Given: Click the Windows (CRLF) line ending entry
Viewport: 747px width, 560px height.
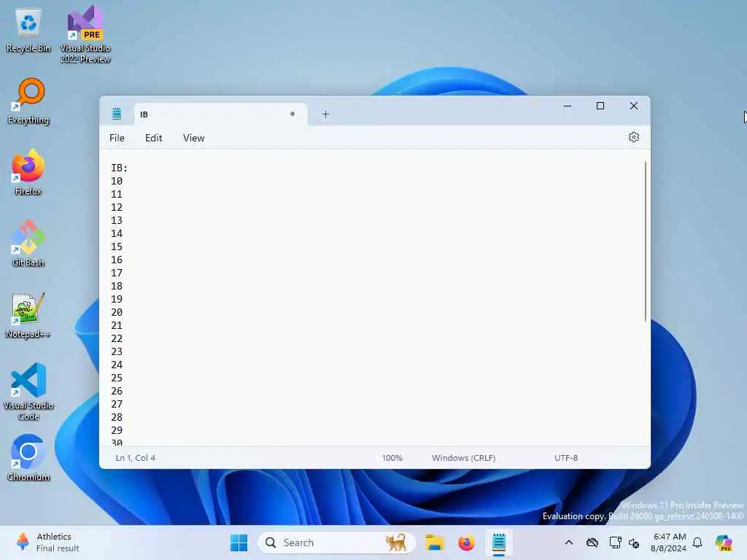Looking at the screenshot, I should 463,458.
